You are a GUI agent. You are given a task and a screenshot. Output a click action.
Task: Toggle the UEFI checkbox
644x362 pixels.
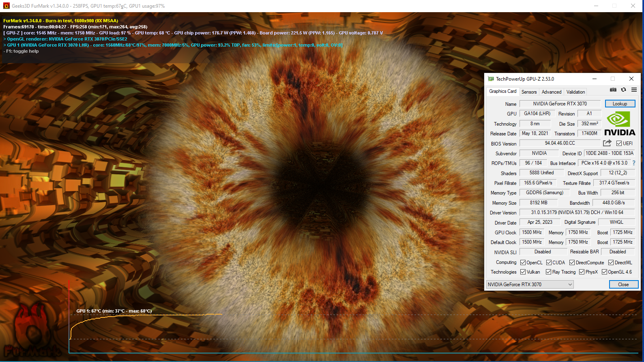tap(619, 144)
